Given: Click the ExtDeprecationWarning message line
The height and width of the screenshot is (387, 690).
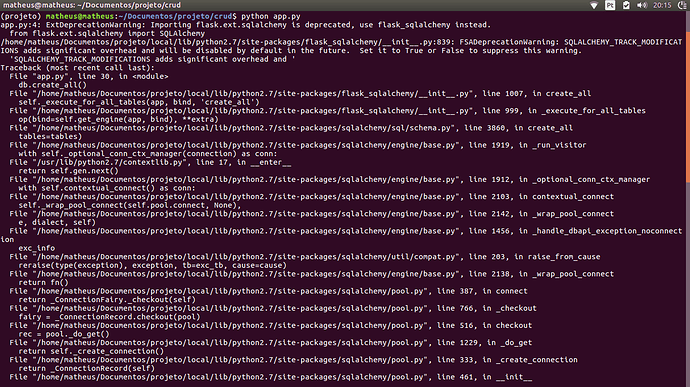Looking at the screenshot, I should 246,25.
